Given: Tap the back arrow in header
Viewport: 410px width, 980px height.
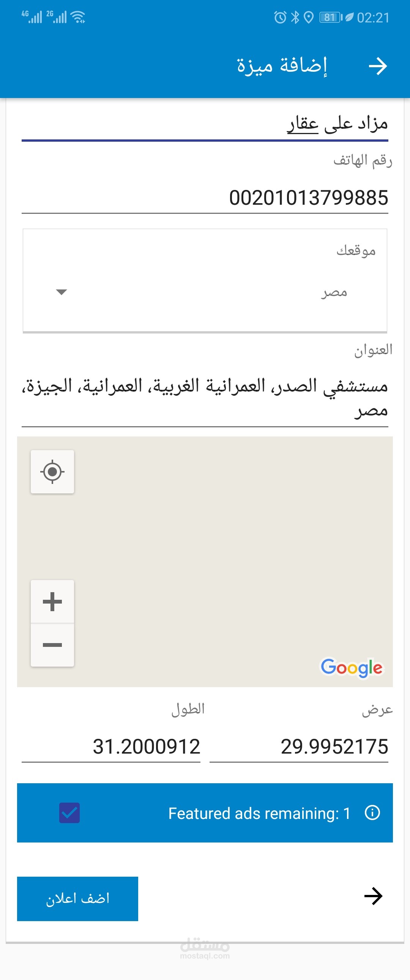Looking at the screenshot, I should coord(378,66).
